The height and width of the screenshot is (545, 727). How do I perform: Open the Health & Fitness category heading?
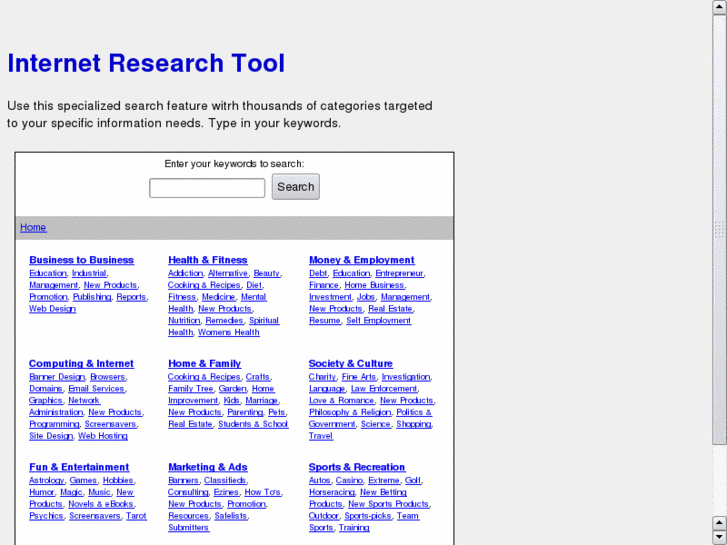click(x=208, y=260)
